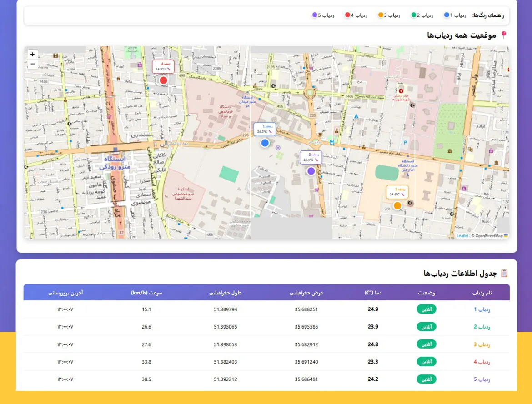Select the blue ردیاب 1 marker on map
This screenshot has height=404, width=532.
[265, 143]
